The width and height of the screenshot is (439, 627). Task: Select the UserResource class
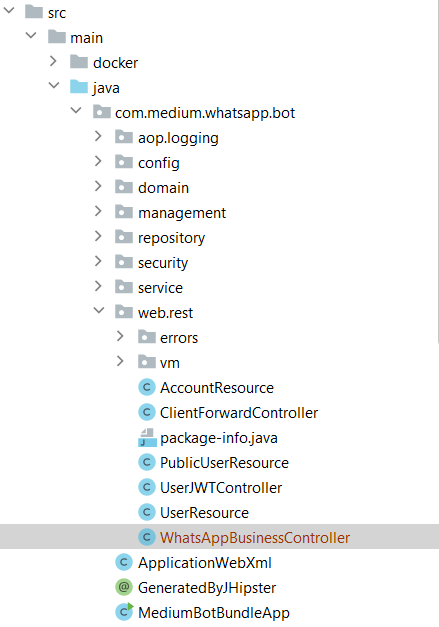tap(204, 513)
